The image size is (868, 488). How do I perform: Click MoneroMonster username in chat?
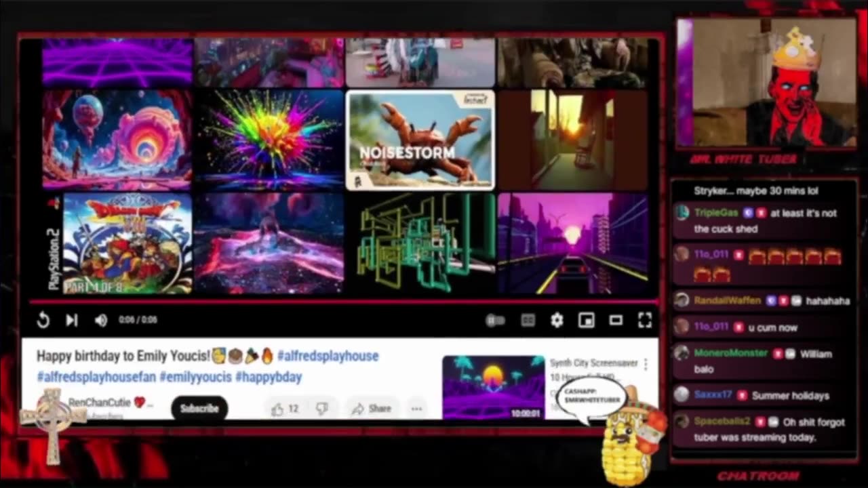(731, 353)
